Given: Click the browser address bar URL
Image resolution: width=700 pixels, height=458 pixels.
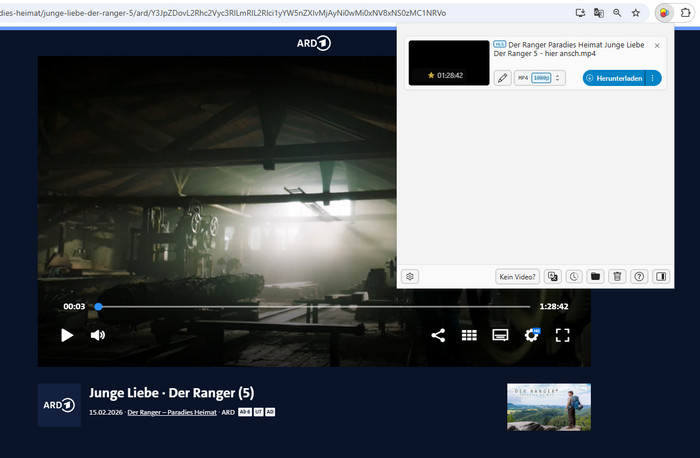Looking at the screenshot, I should (x=223, y=13).
